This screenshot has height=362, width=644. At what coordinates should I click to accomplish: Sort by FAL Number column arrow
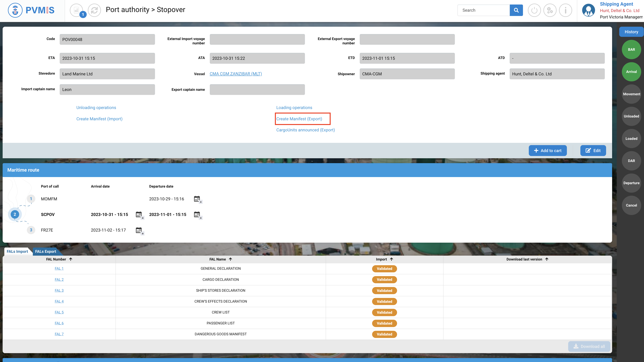point(71,259)
